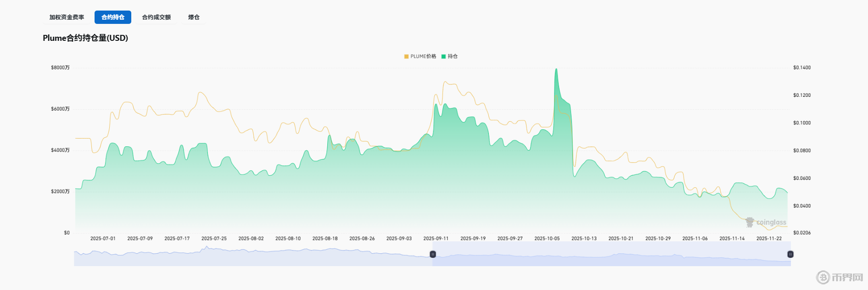Click the right handle of the range slider
The image size is (868, 290).
point(790,254)
